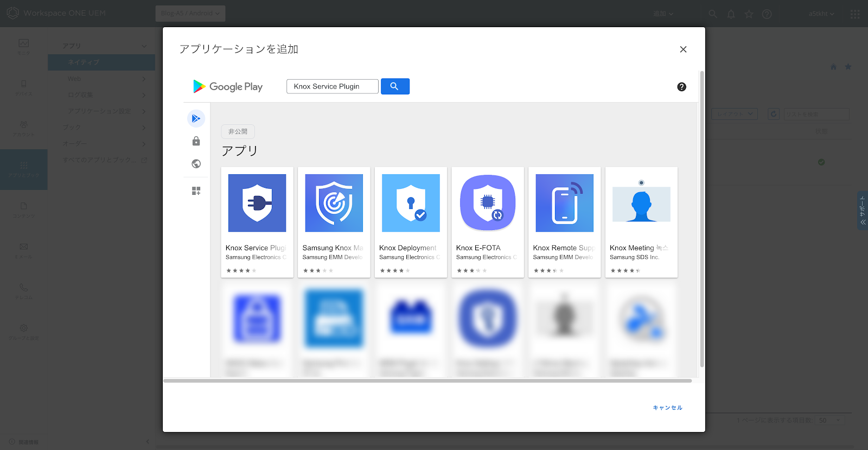868x450 pixels.
Task: Click the Workspace ONE UEM logo
Action: [56, 13]
